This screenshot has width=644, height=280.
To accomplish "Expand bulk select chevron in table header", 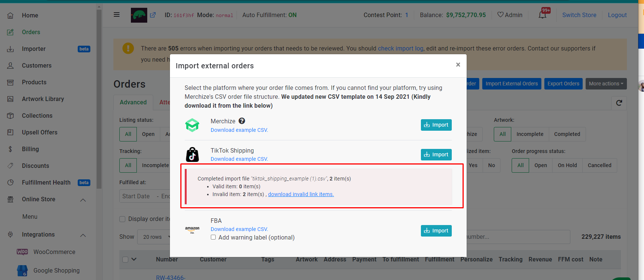I will pyautogui.click(x=134, y=259).
